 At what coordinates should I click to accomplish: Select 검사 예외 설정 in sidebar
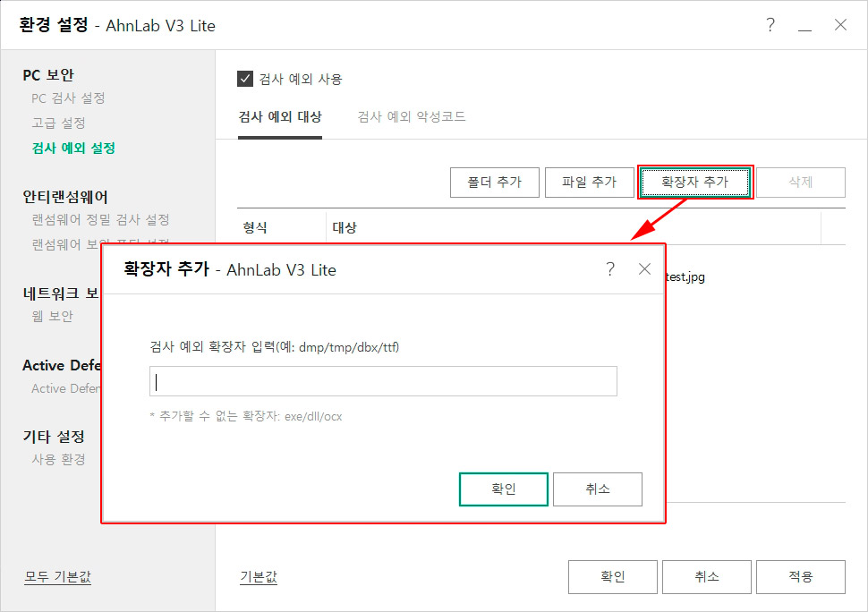pyautogui.click(x=73, y=149)
